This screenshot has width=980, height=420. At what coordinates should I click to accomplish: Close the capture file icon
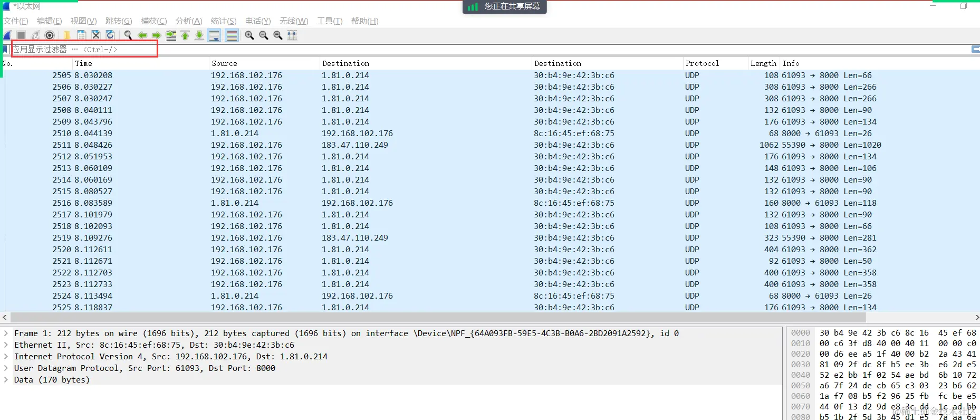[95, 35]
